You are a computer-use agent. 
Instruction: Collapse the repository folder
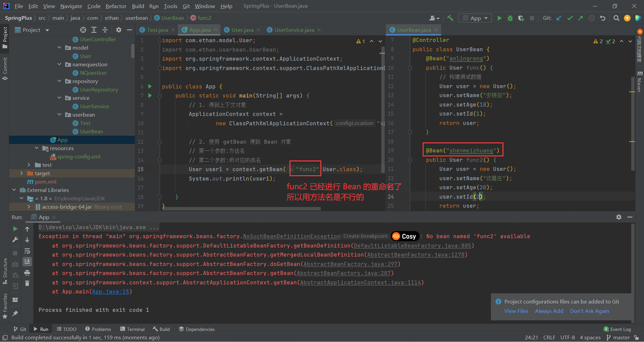click(59, 81)
